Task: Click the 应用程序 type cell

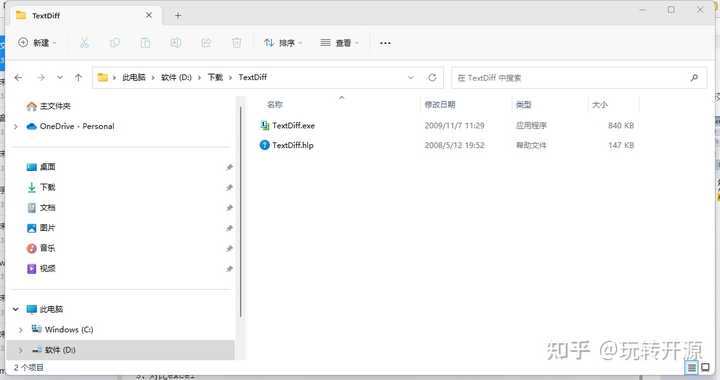Action: (531, 125)
